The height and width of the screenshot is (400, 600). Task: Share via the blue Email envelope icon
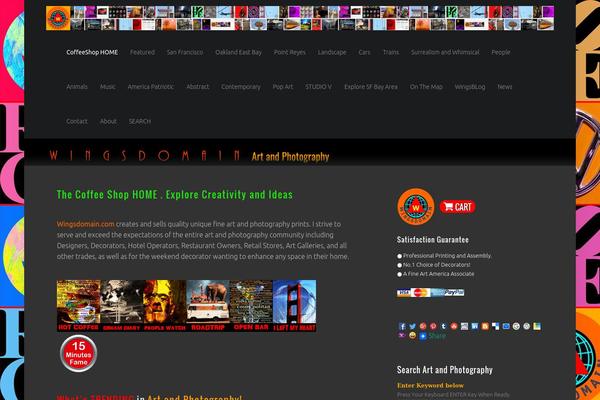click(506, 326)
